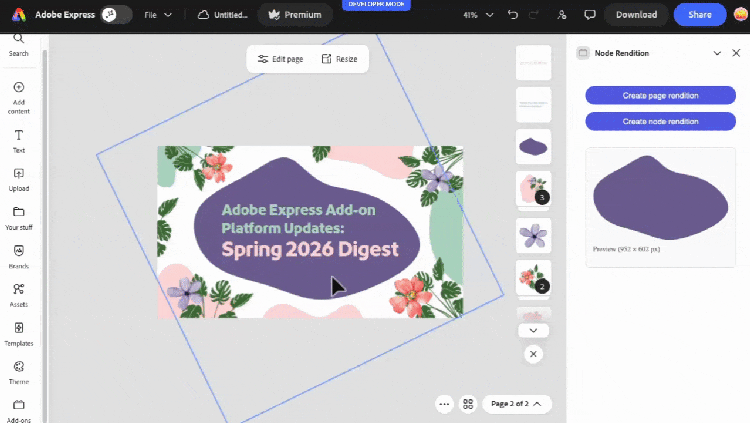
Task: Open the Templates panel
Action: (x=18, y=333)
